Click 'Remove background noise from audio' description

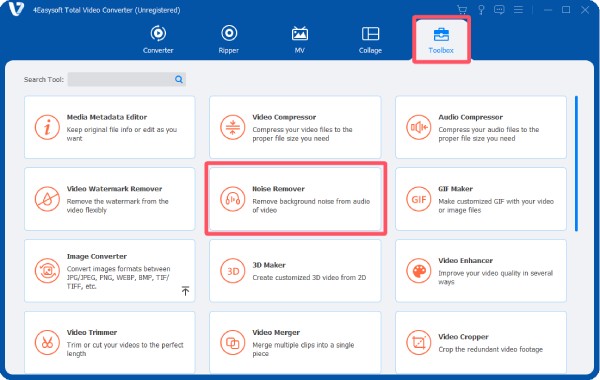click(311, 205)
